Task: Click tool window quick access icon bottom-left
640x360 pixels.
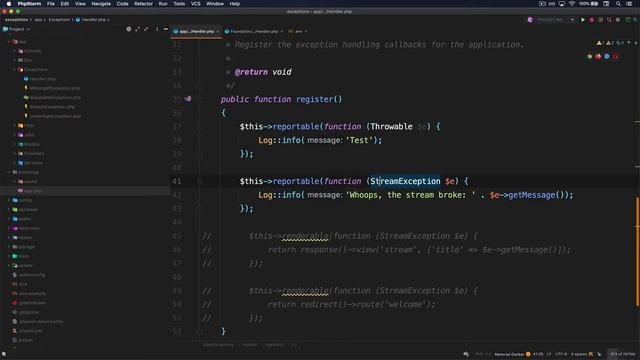Action: click(4, 354)
